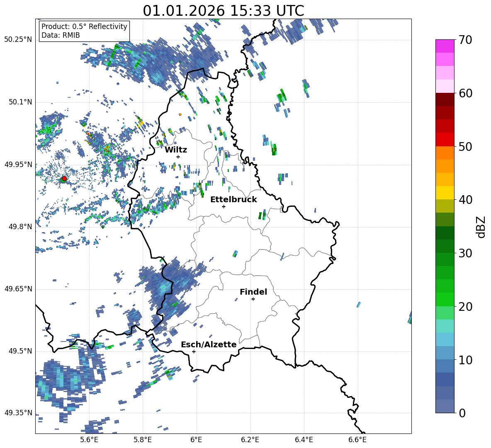This screenshot has width=491, height=448.
Task: Click the latitude label 49.8°N
Action: (20, 227)
